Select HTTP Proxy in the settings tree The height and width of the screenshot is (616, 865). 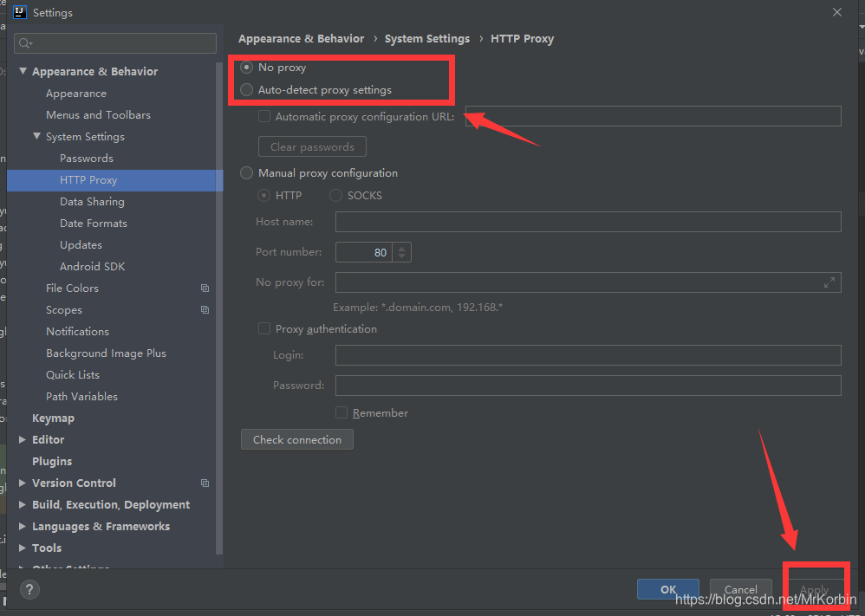coord(114,180)
